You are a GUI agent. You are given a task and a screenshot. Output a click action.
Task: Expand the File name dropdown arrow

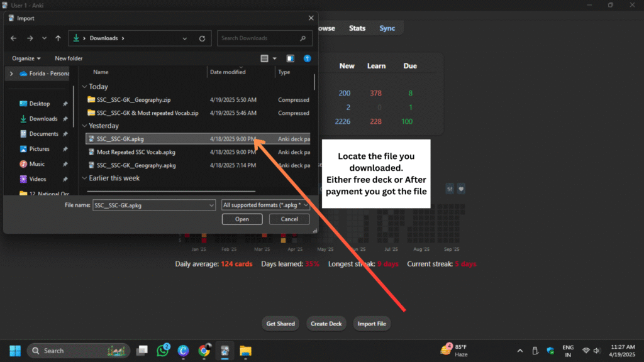click(211, 206)
